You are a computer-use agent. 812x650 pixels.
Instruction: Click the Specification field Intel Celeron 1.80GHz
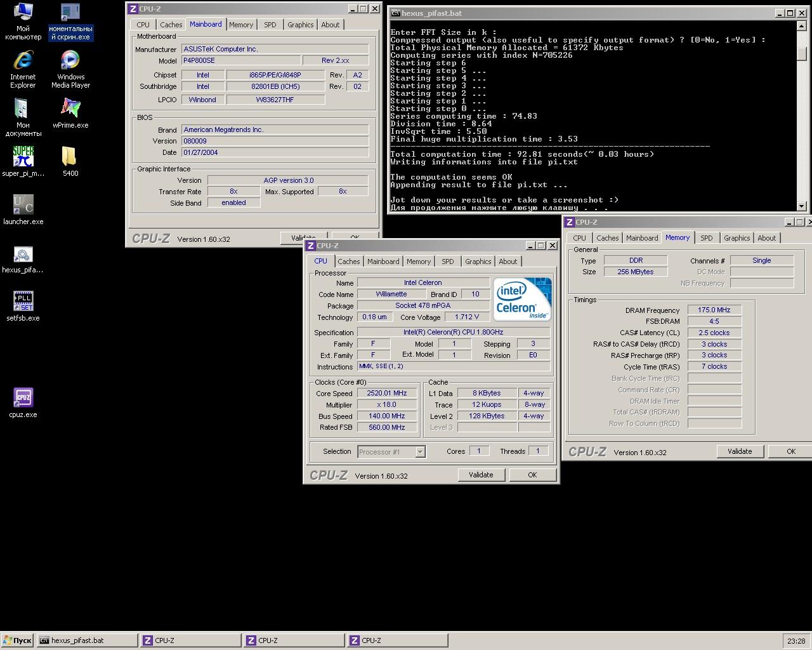[x=453, y=333]
